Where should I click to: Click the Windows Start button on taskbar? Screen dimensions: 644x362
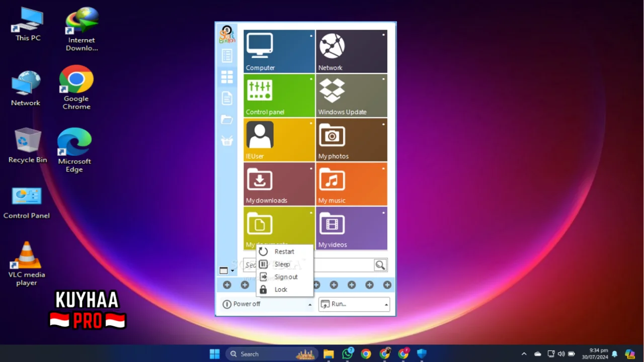(x=215, y=354)
